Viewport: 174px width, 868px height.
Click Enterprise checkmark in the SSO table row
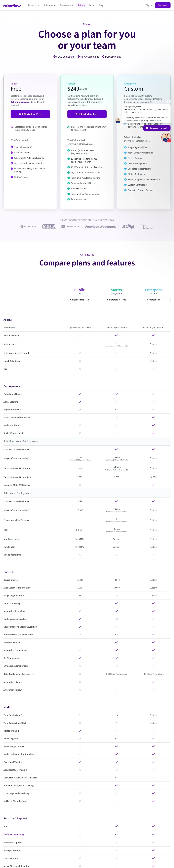pos(153,369)
